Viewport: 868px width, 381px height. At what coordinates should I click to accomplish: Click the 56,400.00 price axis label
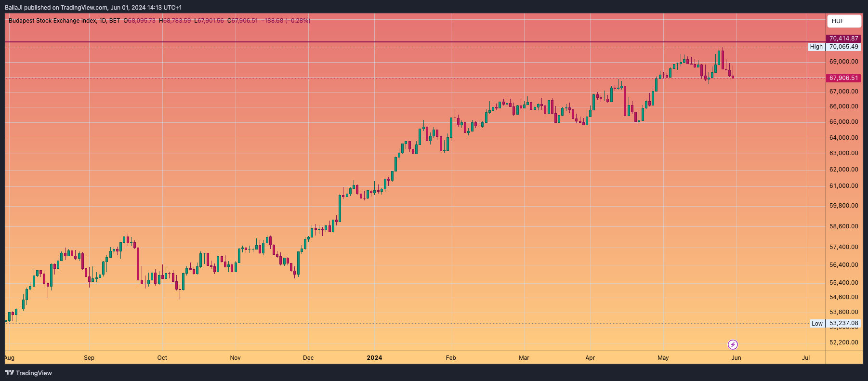(844, 265)
